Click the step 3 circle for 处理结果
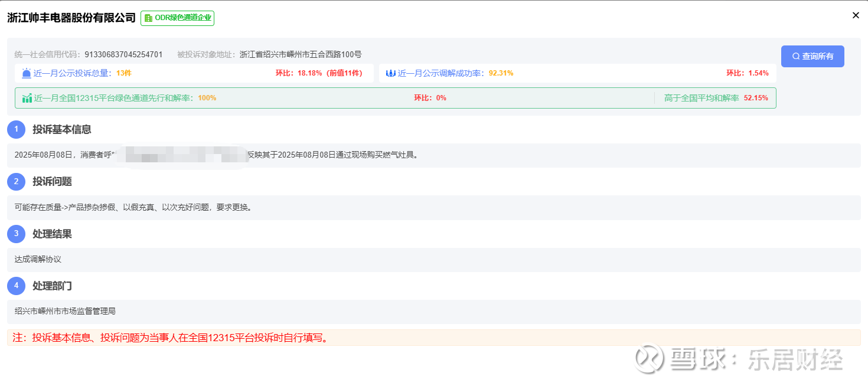868x386 pixels. (17, 234)
